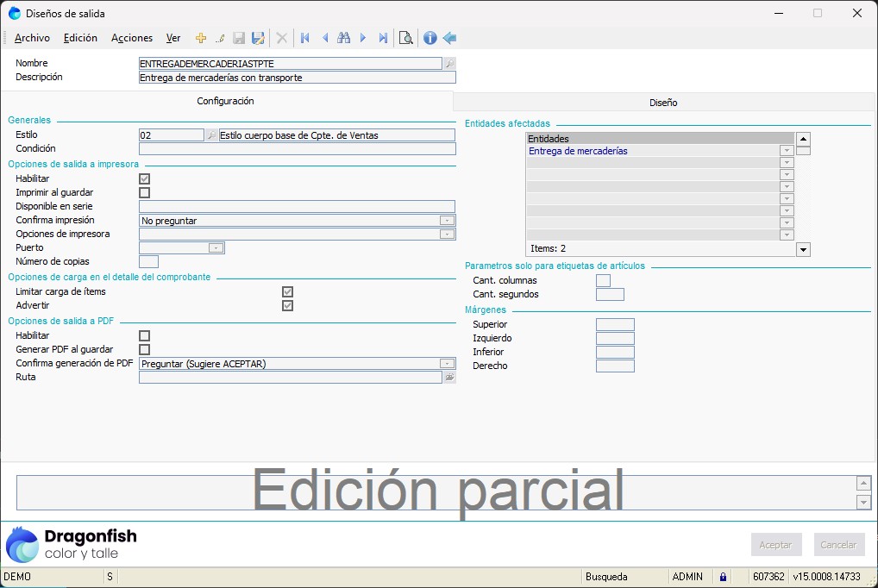
Task: Open print preview magnifier icon
Action: (x=405, y=38)
